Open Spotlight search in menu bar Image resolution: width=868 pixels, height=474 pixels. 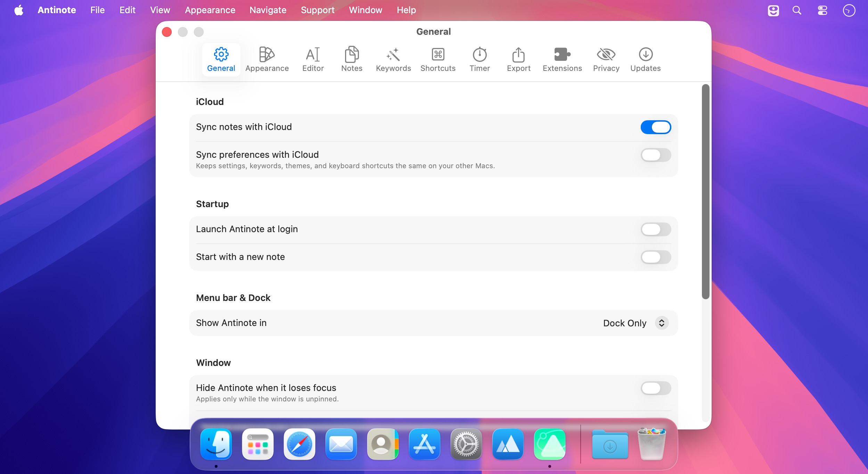tap(797, 10)
